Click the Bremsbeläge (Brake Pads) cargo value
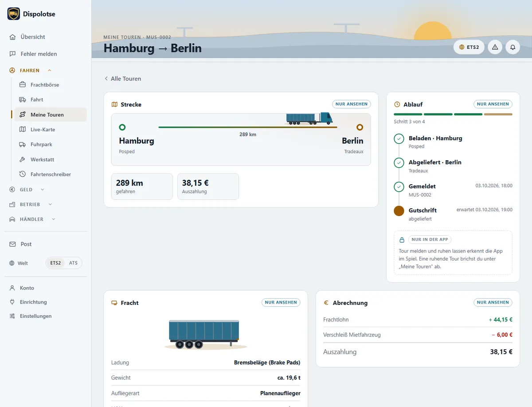 [x=267, y=363]
